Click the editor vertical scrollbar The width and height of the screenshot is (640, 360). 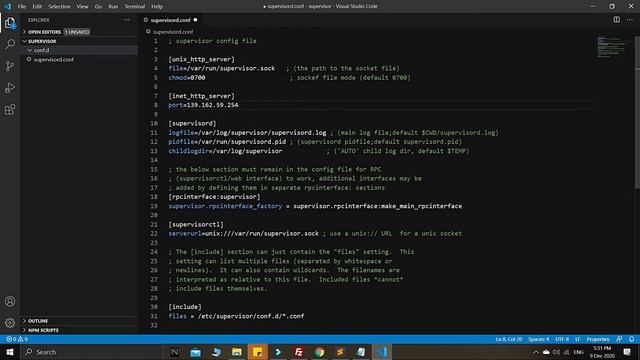pos(637,112)
